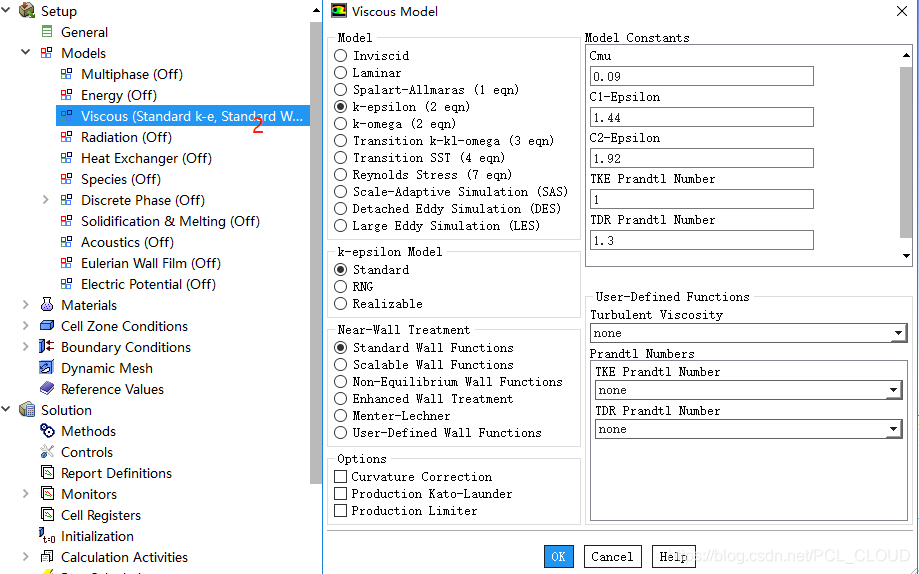
Task: Choose k-omega (2 eqn) model
Action: (x=341, y=124)
